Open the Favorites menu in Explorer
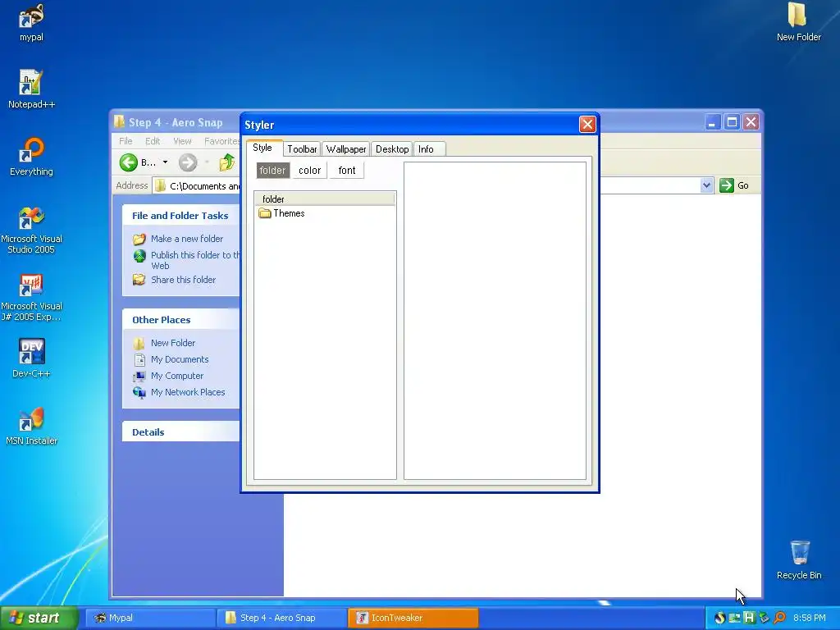The image size is (840, 630). (x=221, y=141)
